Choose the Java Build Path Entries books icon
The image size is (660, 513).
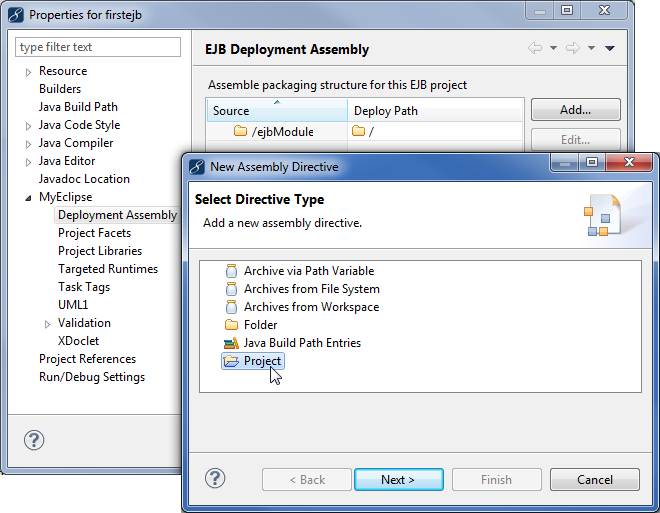pyautogui.click(x=231, y=343)
